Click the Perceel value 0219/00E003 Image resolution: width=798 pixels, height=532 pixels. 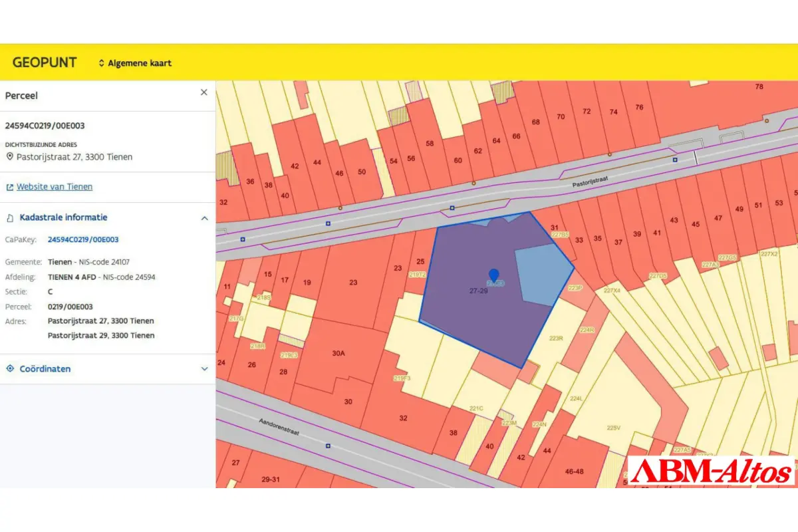click(70, 306)
